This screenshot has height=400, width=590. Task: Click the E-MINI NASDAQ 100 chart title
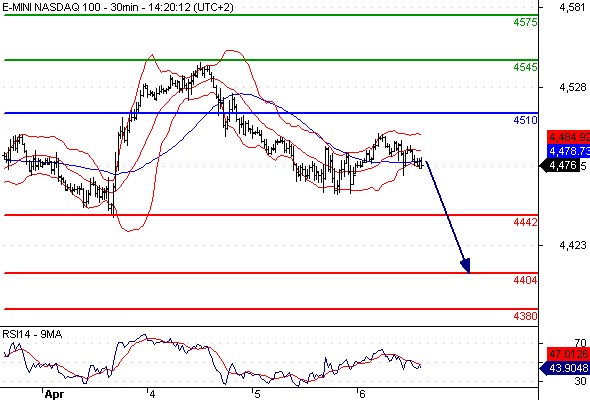coord(118,7)
